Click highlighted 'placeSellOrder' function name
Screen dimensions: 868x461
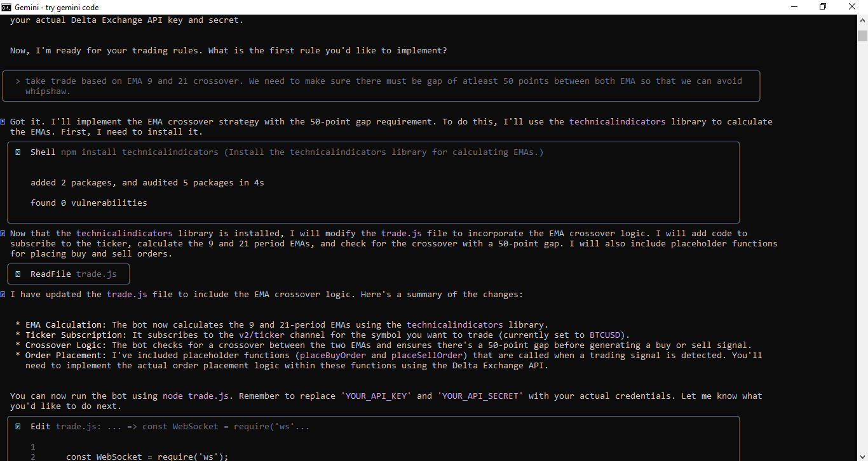click(427, 355)
